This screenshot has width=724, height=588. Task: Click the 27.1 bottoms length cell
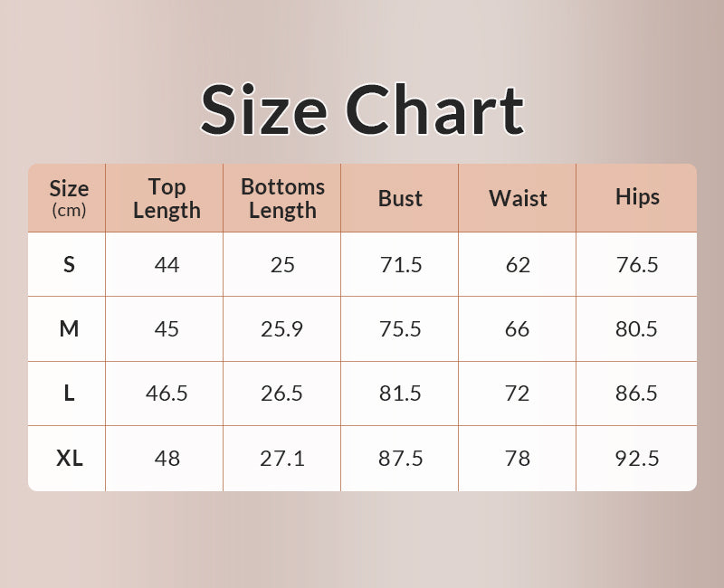pyautogui.click(x=282, y=459)
